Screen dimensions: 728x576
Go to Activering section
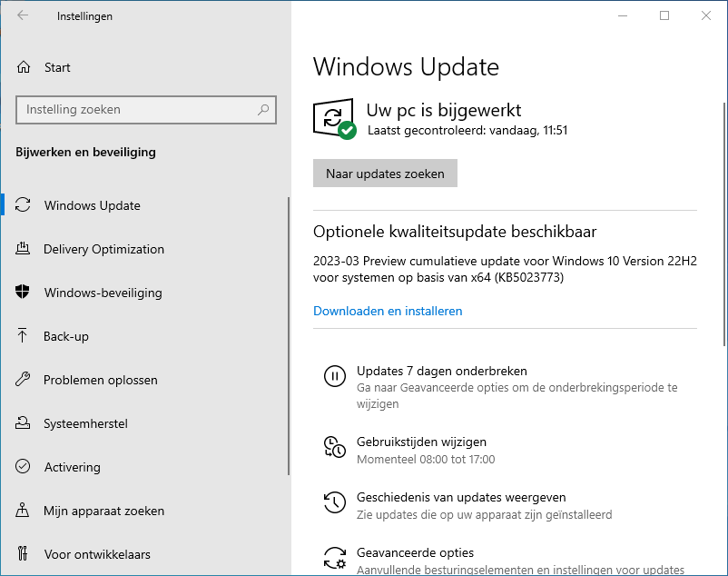[72, 467]
